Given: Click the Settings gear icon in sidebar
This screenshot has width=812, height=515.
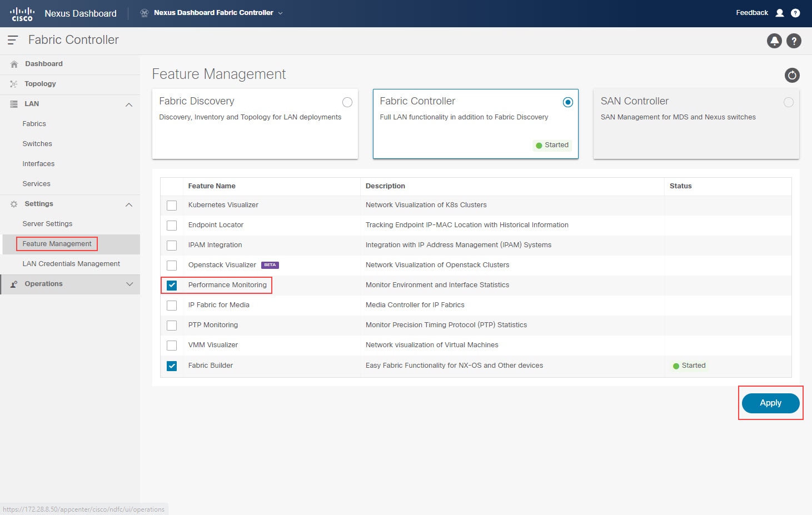Looking at the screenshot, I should click(x=14, y=204).
